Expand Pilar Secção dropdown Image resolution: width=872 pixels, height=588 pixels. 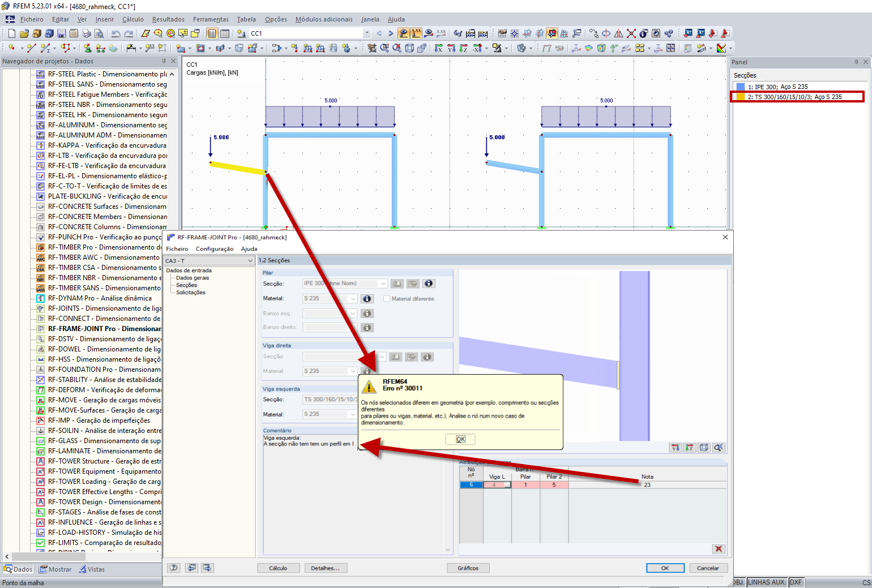pyautogui.click(x=383, y=284)
